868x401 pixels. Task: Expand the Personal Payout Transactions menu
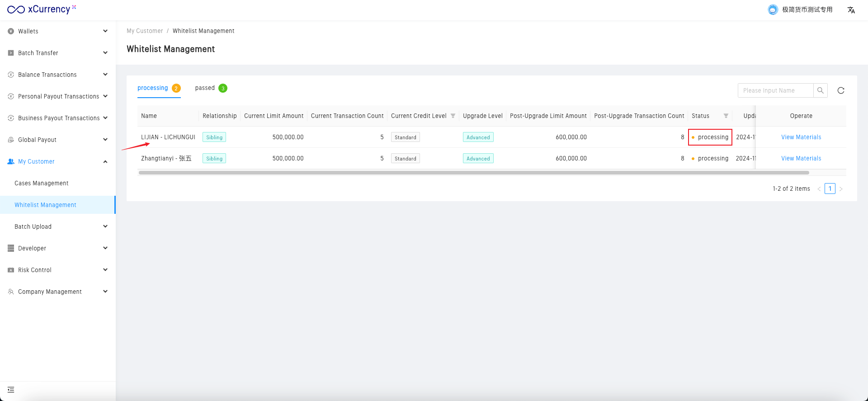pos(105,96)
